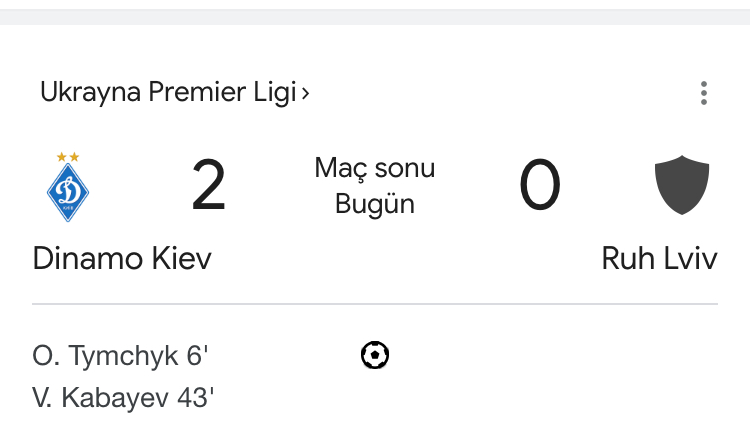Click the Bugün date label
This screenshot has height=430, width=750.
[x=375, y=205]
